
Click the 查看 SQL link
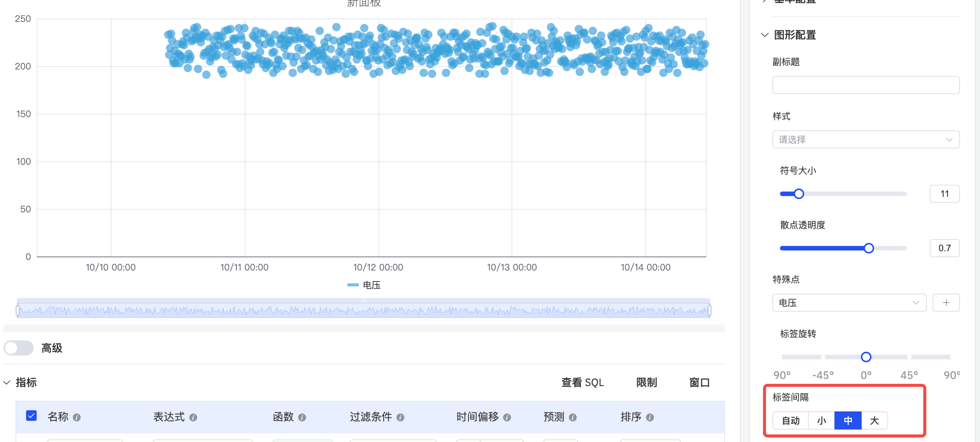582,382
